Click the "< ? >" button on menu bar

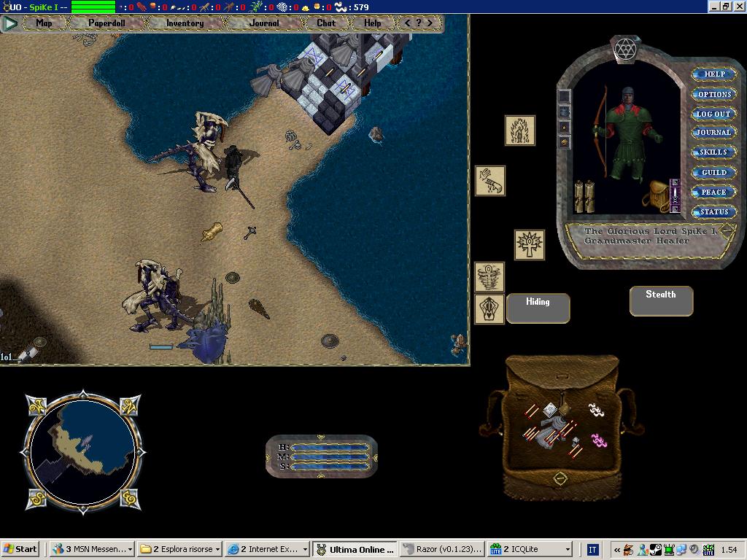tap(419, 23)
